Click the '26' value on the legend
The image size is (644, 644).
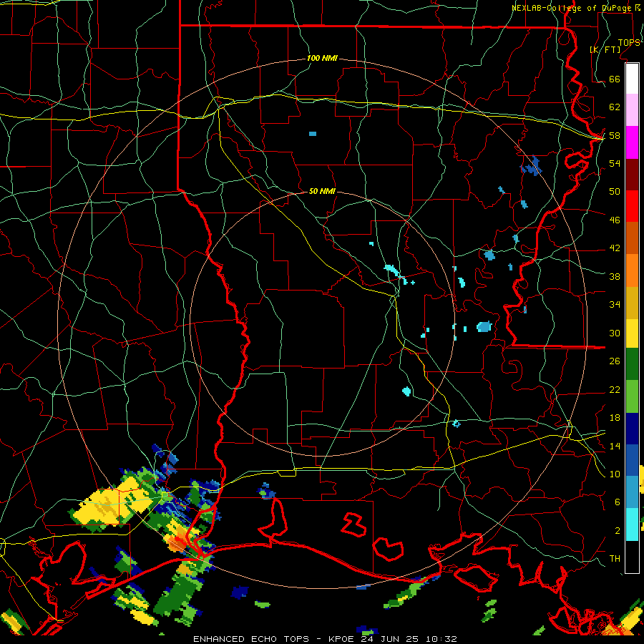click(x=615, y=361)
